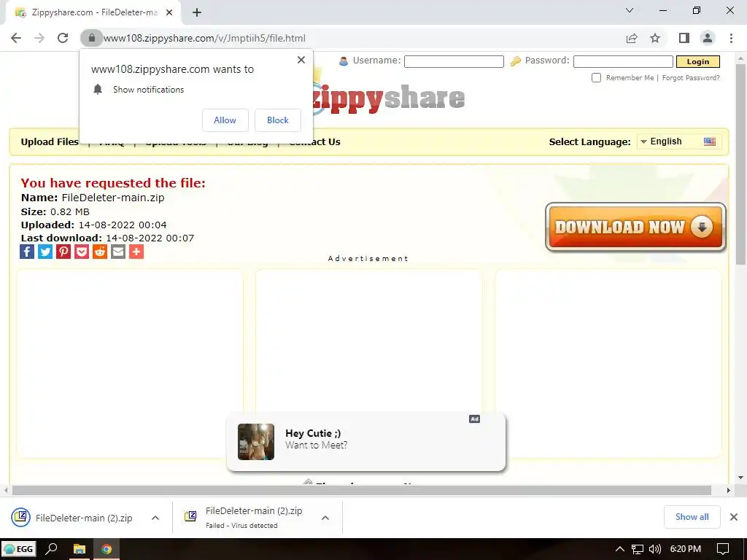Click the forward navigation arrow

[x=39, y=38]
